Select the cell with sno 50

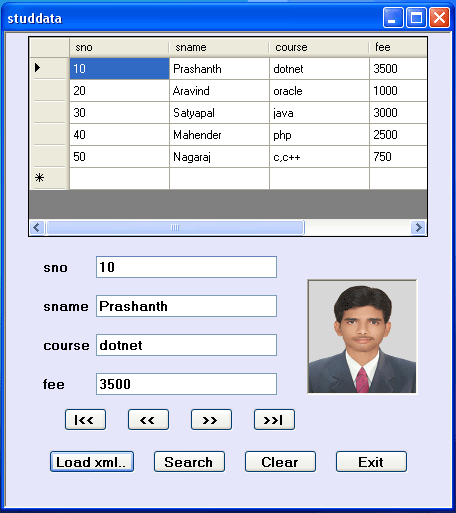click(x=119, y=156)
